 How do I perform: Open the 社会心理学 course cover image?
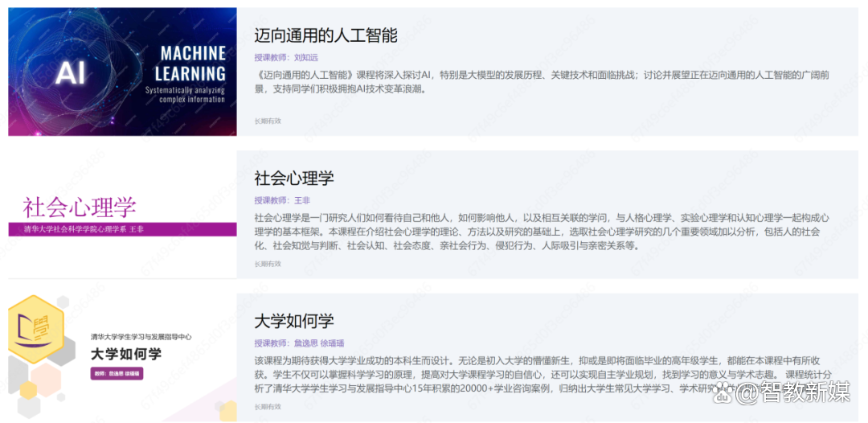click(x=122, y=215)
